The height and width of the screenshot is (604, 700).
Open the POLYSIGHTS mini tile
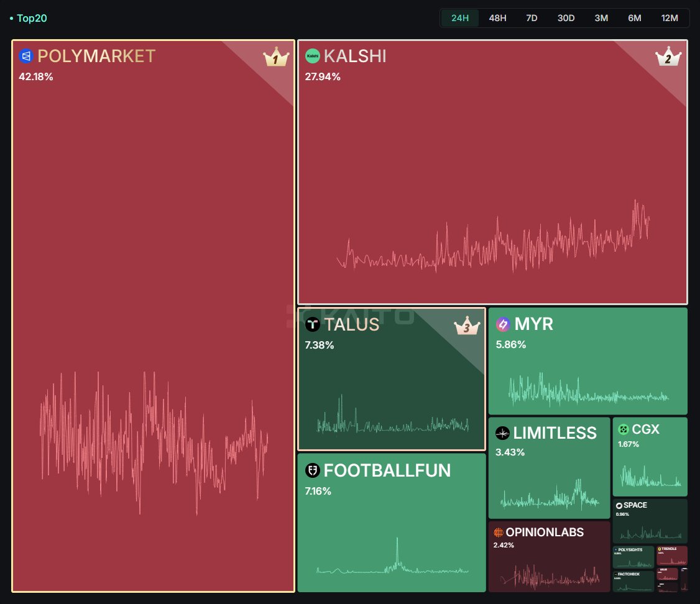[x=633, y=557]
